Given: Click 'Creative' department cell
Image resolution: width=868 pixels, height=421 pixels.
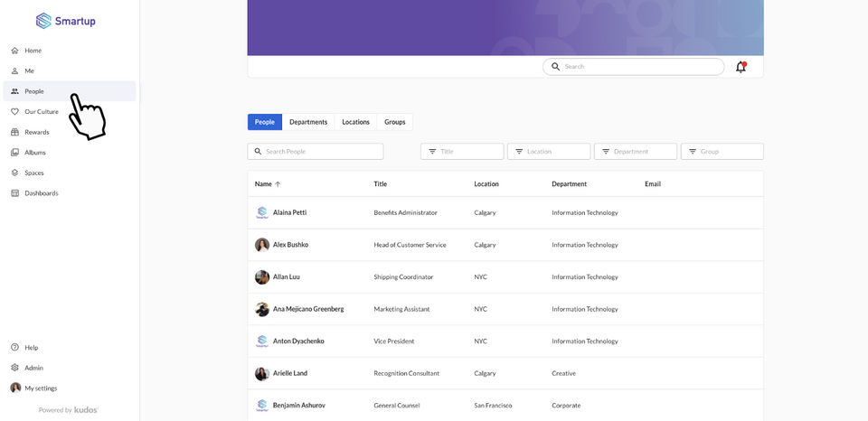Looking at the screenshot, I should tap(563, 373).
